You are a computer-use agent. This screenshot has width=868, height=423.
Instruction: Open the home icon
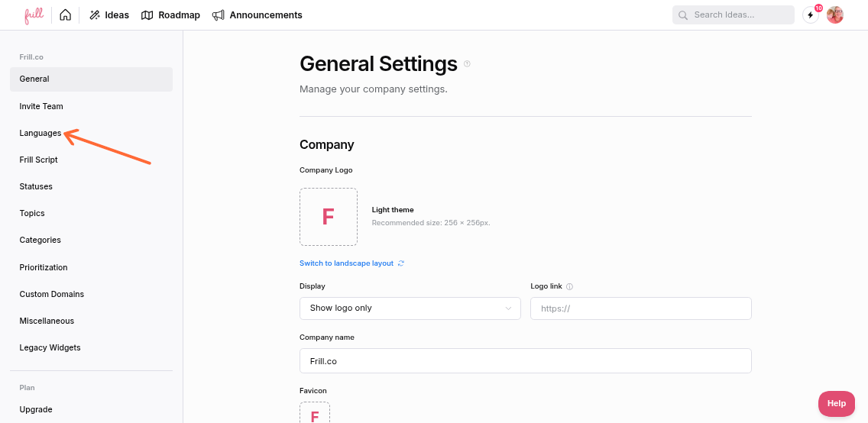[x=65, y=15]
